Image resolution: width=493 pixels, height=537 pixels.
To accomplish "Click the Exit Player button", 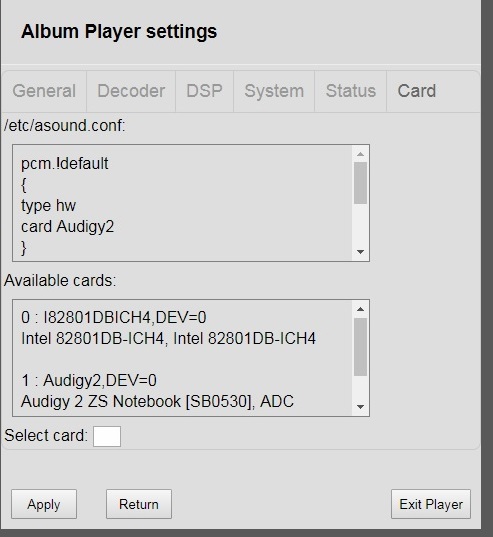I will tap(431, 504).
